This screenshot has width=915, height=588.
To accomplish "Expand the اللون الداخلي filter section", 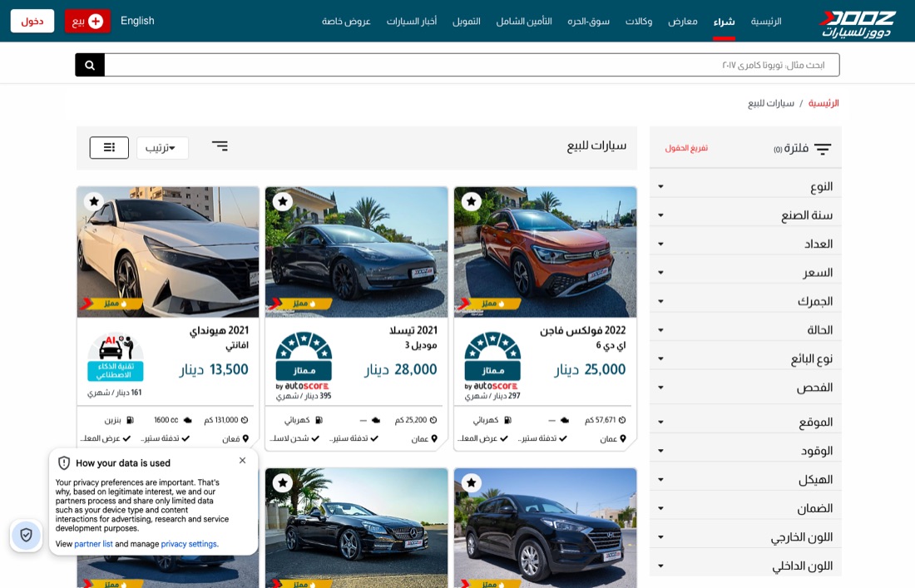I will (x=745, y=566).
